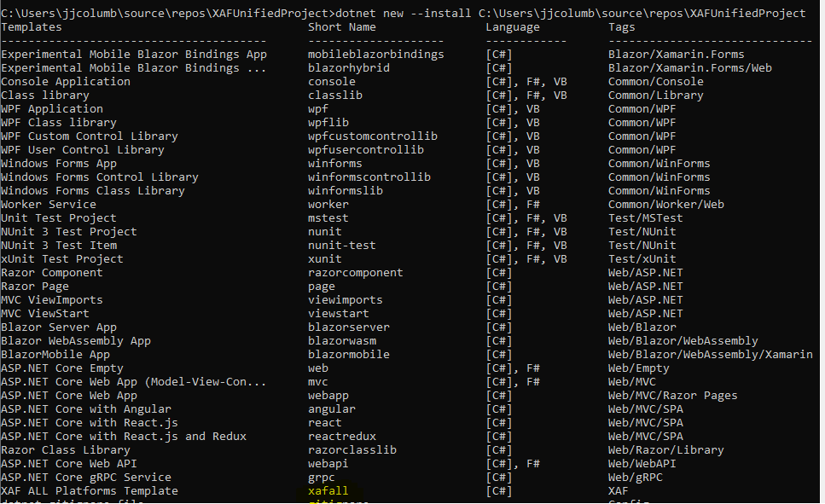Click 'ASP.NET Core with React.js and Redux'
This screenshot has height=504, width=825.
[124, 437]
